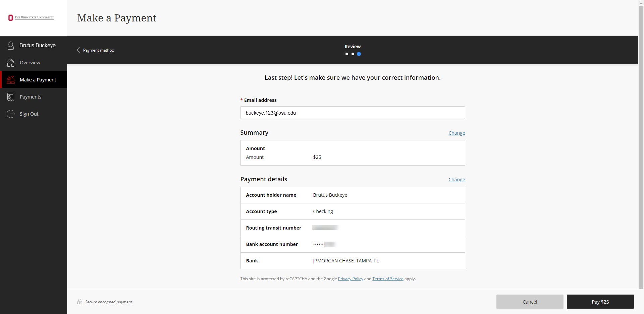Click into the Email address field
Image resolution: width=644 pixels, height=314 pixels.
point(353,113)
